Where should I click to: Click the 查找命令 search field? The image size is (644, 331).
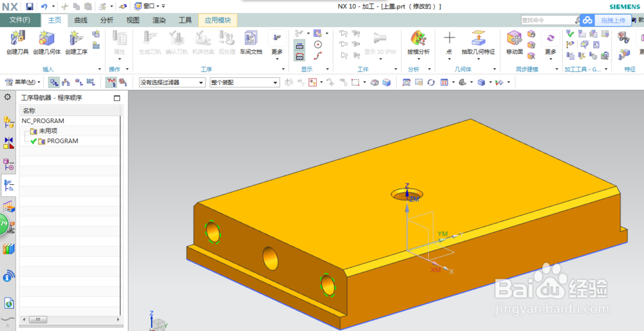[x=551, y=20]
